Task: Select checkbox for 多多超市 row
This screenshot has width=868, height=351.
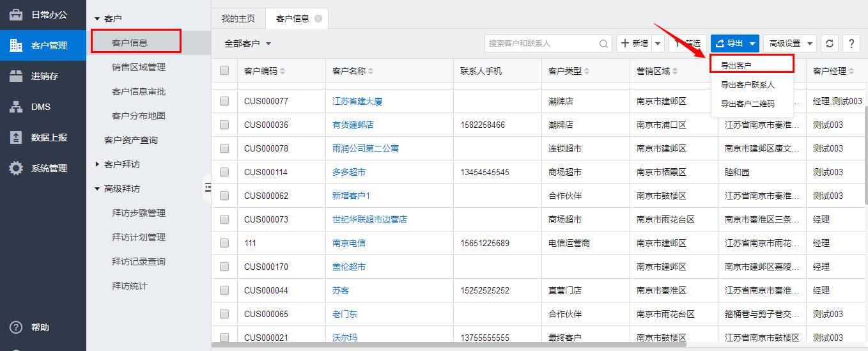Action: (x=224, y=172)
